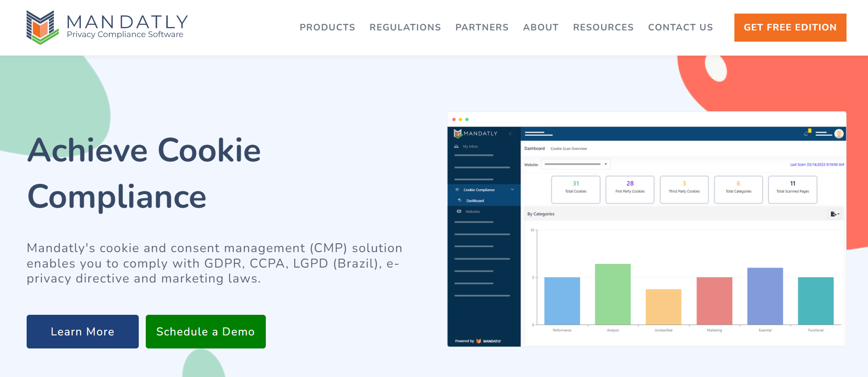Open the Resources menu

tap(603, 28)
